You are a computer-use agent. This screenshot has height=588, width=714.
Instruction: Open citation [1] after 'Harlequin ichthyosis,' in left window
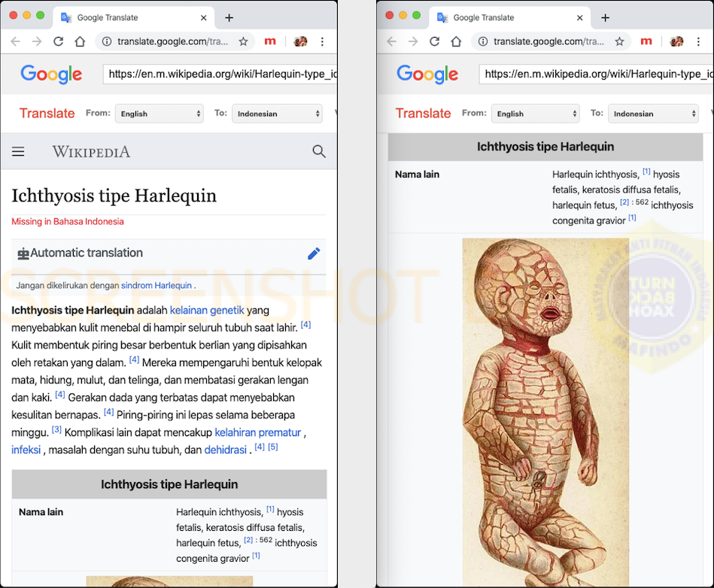coord(271,509)
